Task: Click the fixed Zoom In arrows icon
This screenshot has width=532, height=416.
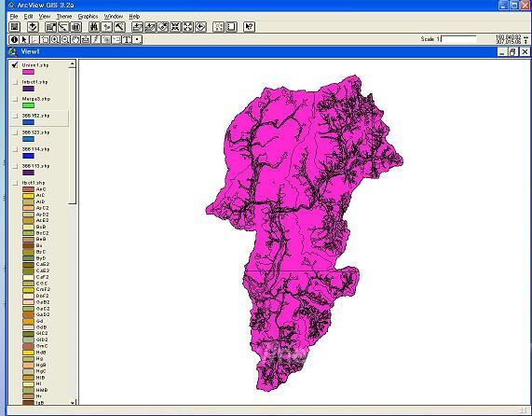Action: [x=175, y=27]
